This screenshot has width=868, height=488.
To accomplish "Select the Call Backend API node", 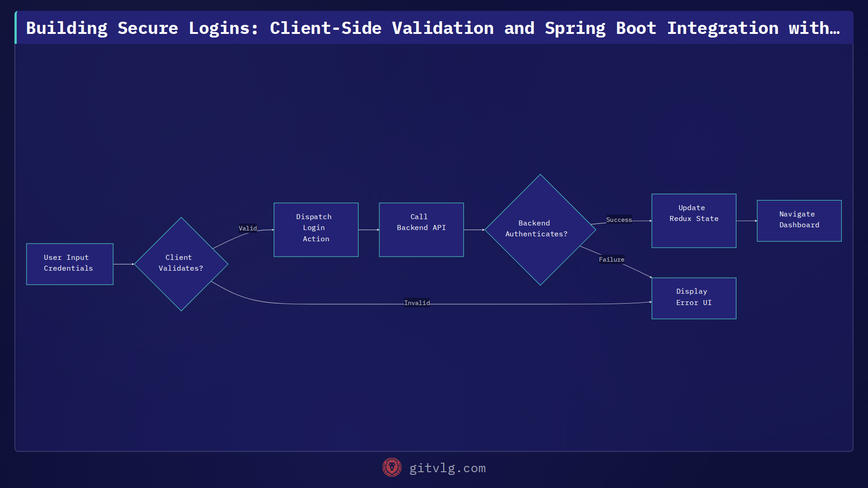I will (x=421, y=230).
